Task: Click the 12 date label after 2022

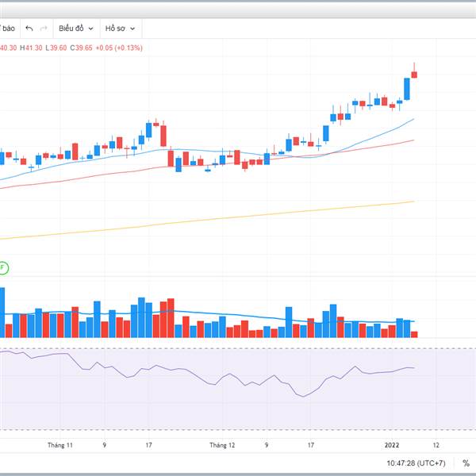Action: [436, 445]
